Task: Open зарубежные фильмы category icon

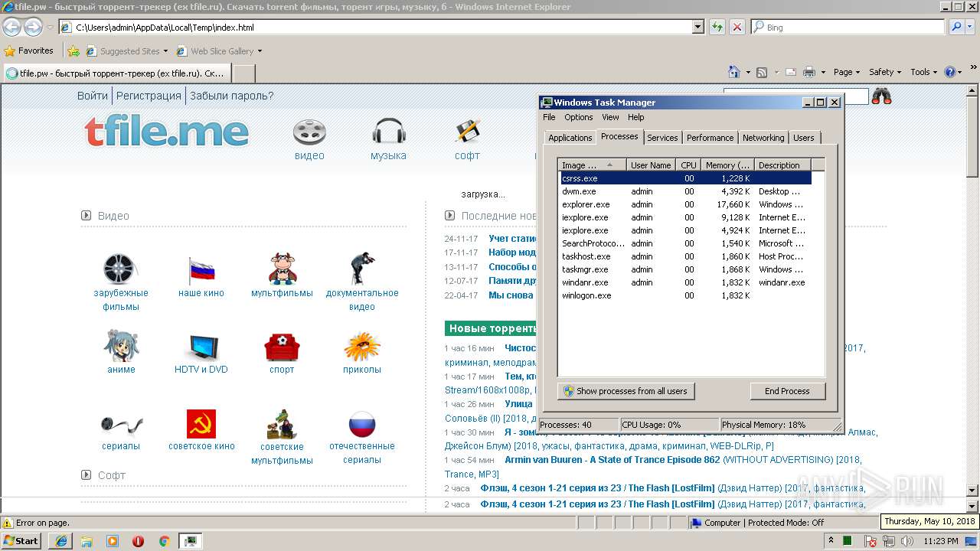Action: [121, 269]
